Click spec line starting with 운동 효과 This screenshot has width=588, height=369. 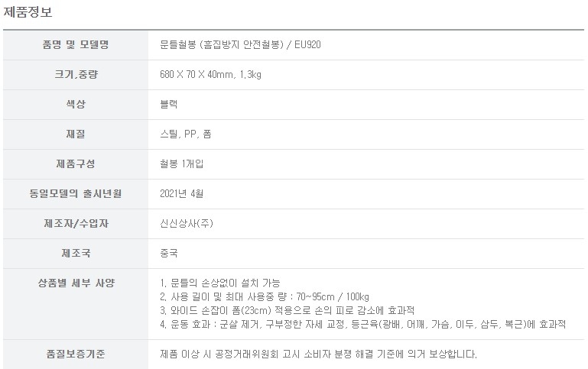(x=359, y=324)
